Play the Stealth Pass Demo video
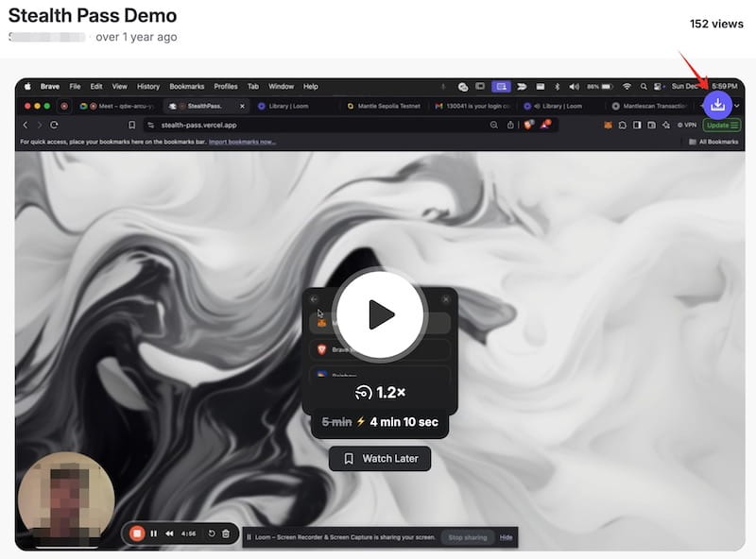The image size is (756, 559). 380,314
